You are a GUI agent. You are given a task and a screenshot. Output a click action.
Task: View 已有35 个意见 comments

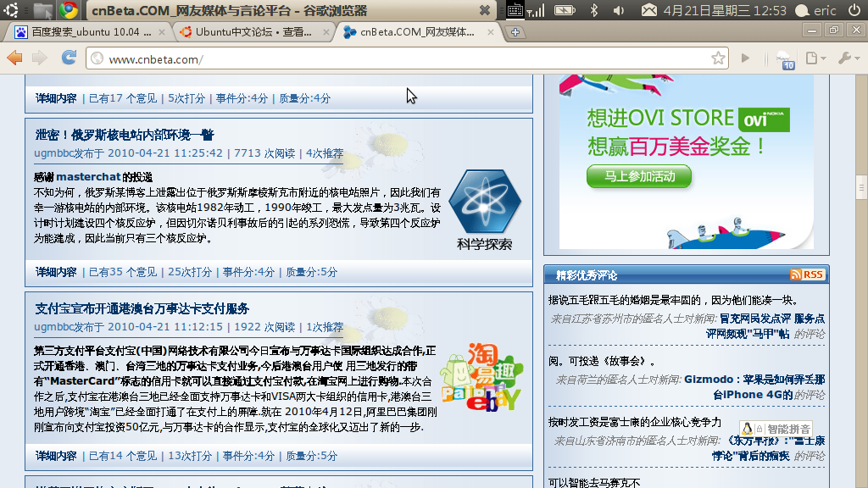122,272
